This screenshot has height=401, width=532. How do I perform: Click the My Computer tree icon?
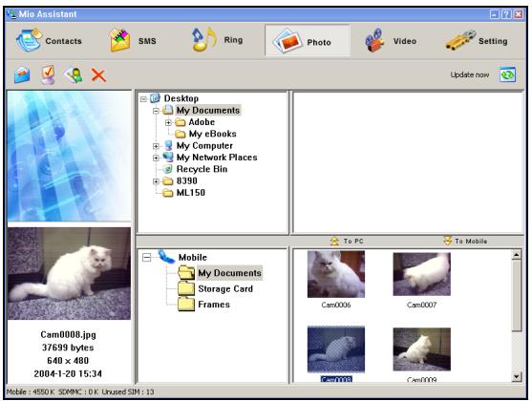pyautogui.click(x=168, y=145)
